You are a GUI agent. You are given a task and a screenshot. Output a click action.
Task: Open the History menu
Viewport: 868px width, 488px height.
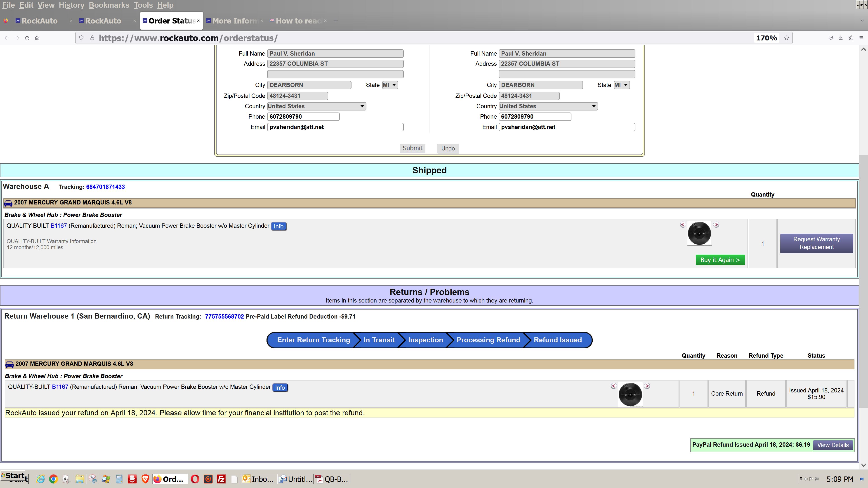click(71, 5)
